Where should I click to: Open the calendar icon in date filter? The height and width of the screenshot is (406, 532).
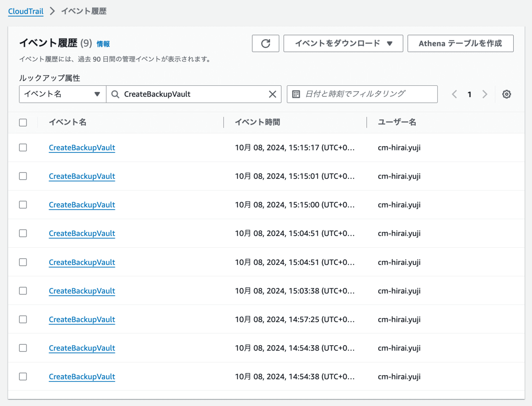pos(296,94)
